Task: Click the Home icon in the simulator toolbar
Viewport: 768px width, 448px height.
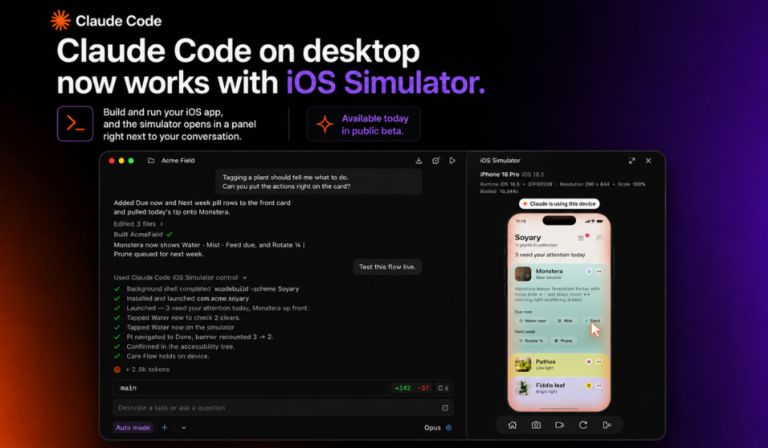Action: point(512,425)
